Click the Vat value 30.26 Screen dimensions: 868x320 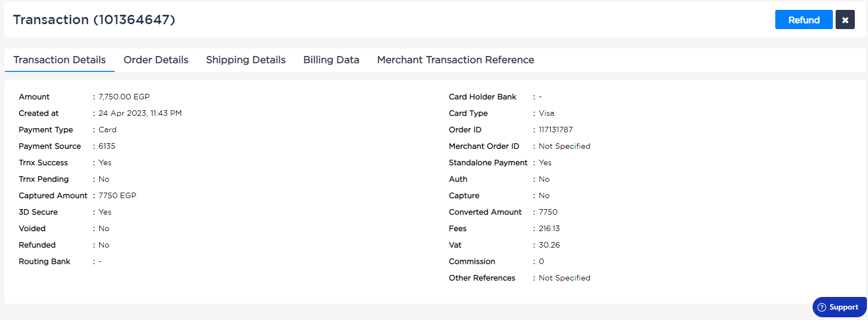click(549, 245)
